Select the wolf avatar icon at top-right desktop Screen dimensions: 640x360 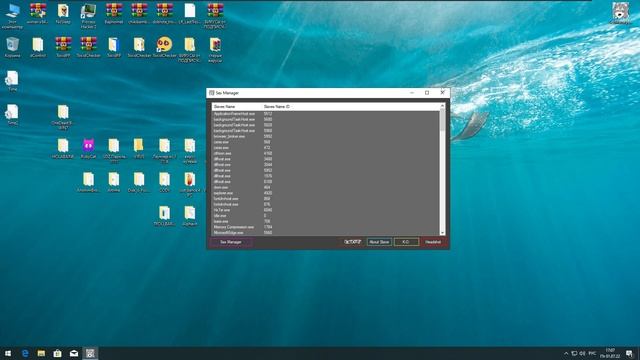620,13
